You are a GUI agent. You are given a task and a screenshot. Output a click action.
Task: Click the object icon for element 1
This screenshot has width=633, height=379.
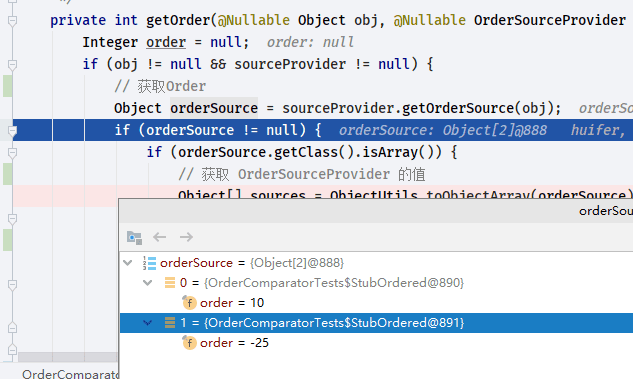coord(170,322)
